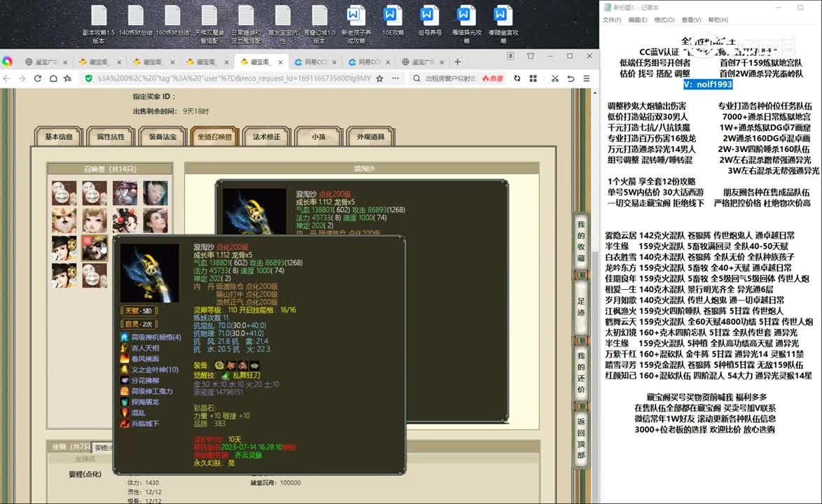Click the 高级禅机顿悟(4) skill icon
This screenshot has width=822, height=504.
tap(125, 337)
